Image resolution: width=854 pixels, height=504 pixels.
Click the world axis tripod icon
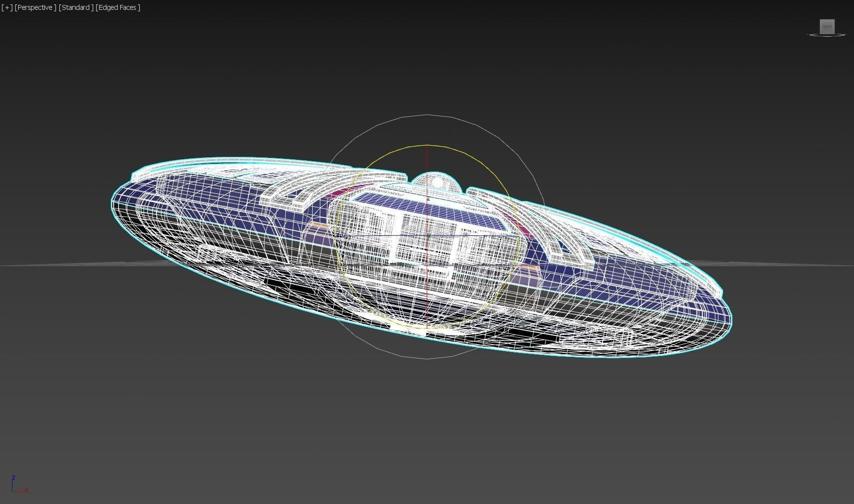coord(19,484)
